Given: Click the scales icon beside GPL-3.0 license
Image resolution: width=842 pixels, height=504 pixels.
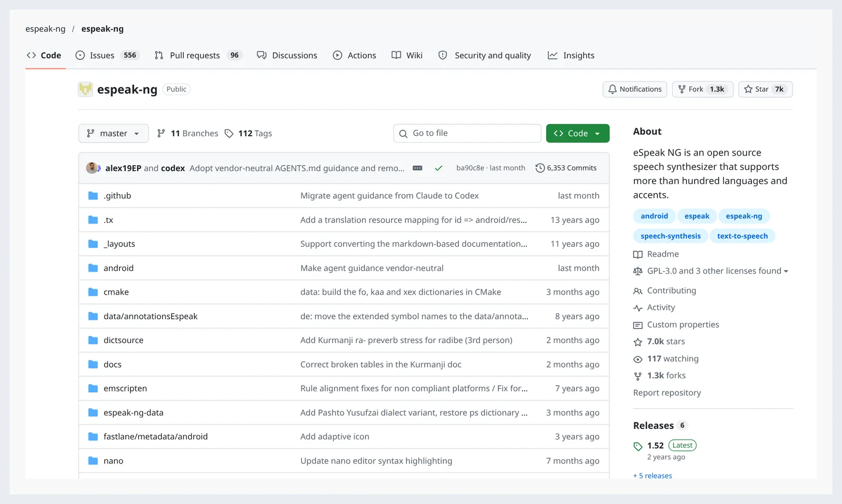Looking at the screenshot, I should [x=638, y=271].
